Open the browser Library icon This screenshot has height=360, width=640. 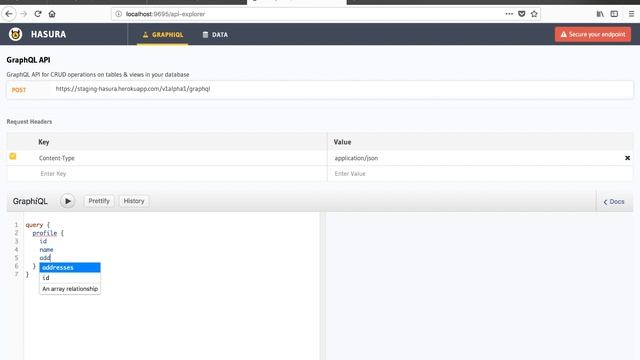(x=600, y=14)
